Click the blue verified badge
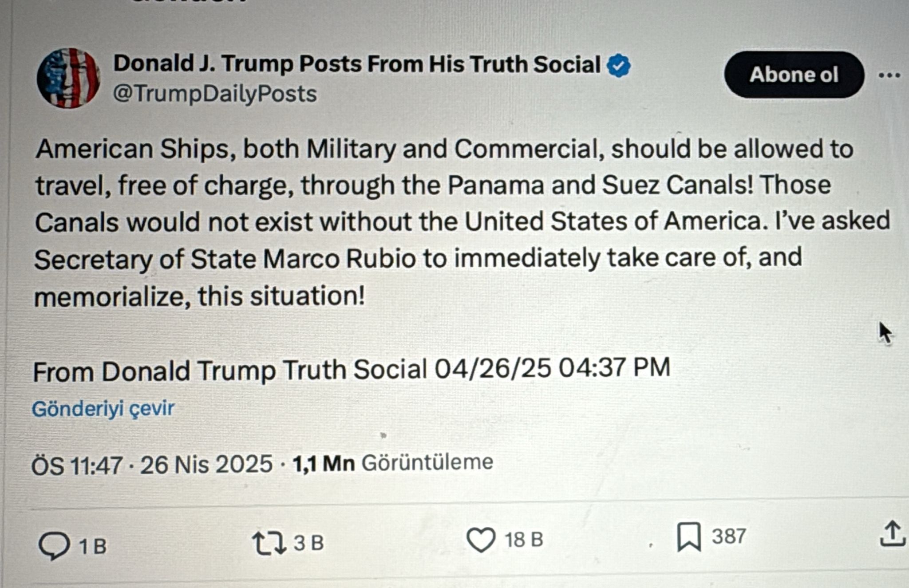The width and height of the screenshot is (909, 588). click(x=618, y=66)
